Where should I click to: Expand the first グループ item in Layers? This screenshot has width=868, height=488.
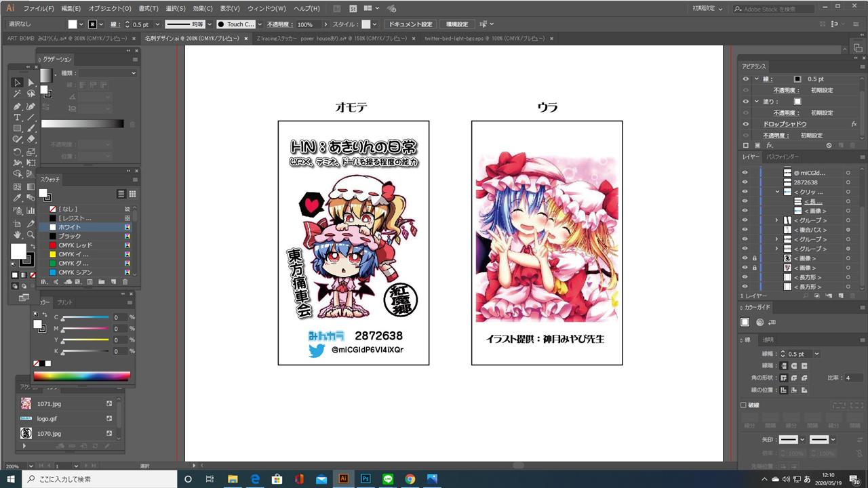tap(777, 220)
